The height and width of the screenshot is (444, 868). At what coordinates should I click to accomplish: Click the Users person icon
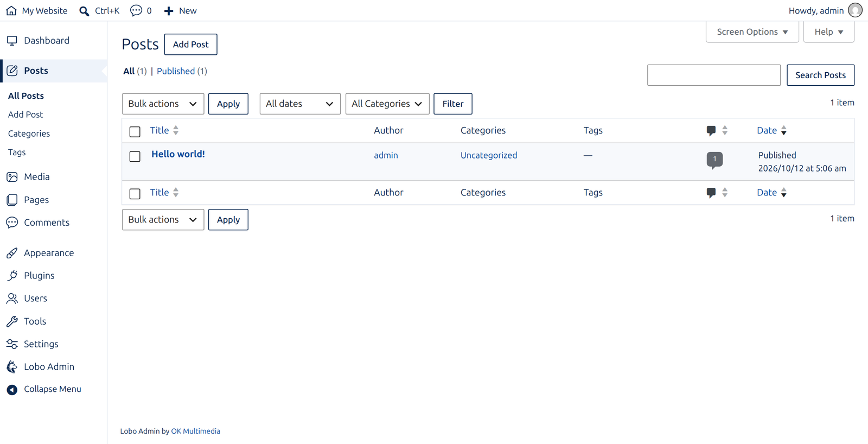click(12, 299)
